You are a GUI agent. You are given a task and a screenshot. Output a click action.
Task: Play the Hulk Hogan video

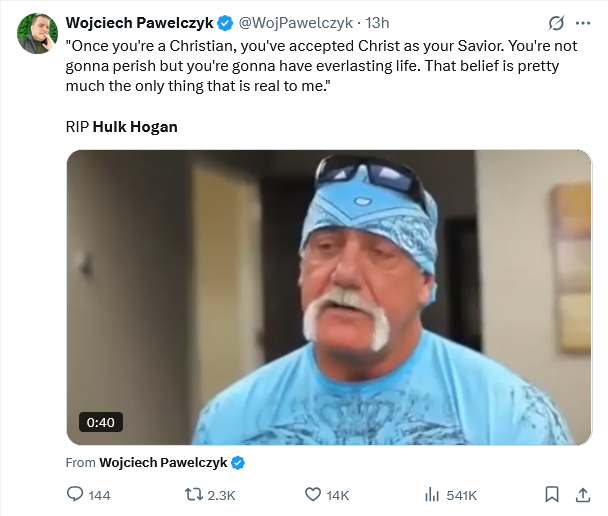point(329,297)
